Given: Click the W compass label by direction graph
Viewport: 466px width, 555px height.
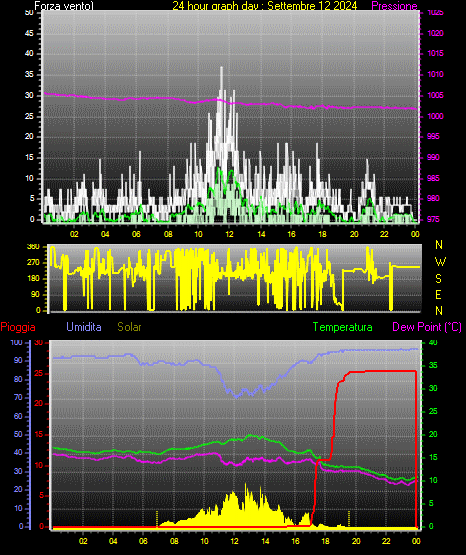Looking at the screenshot, I should [x=440, y=262].
